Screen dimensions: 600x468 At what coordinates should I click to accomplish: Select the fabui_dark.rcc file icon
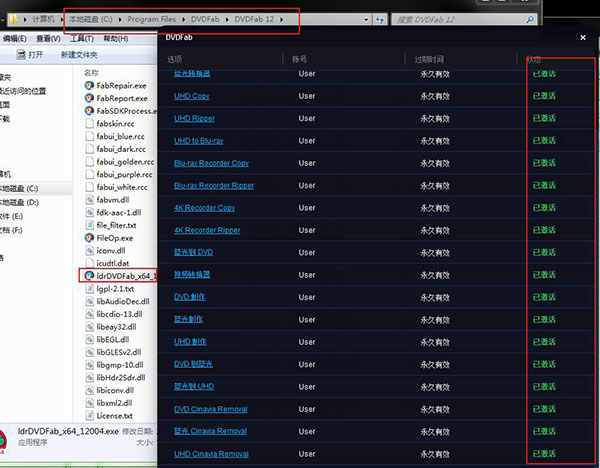click(90, 149)
